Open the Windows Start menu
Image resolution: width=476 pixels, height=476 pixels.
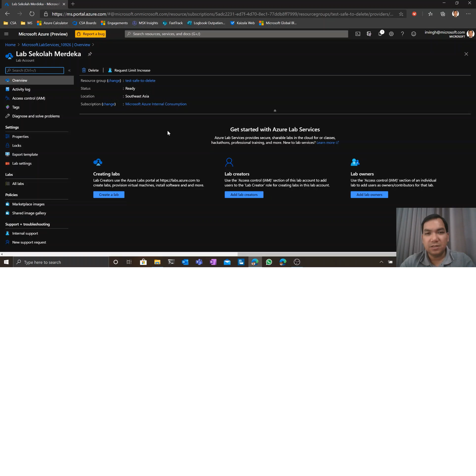coord(6,262)
